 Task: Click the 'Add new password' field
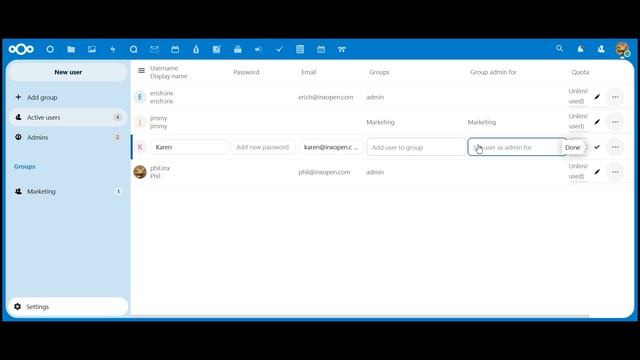pyautogui.click(x=263, y=147)
